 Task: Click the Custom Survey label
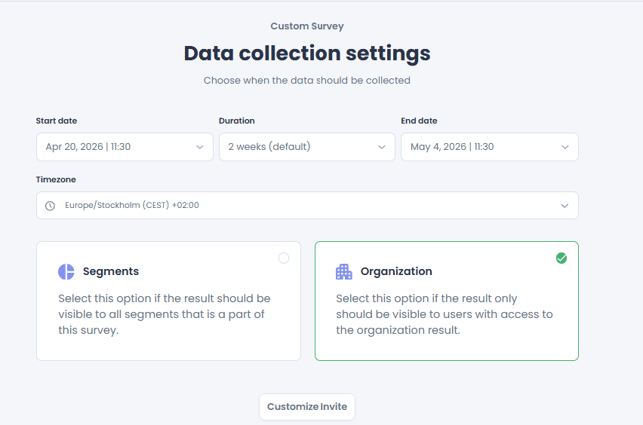[x=307, y=26]
